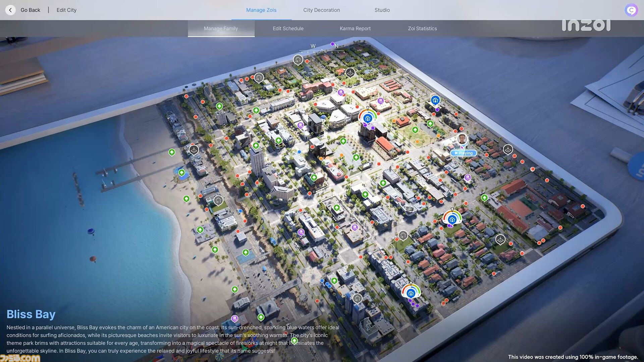Image resolution: width=644 pixels, height=362 pixels.
Task: Go to the Studio tab
Action: pyautogui.click(x=382, y=10)
